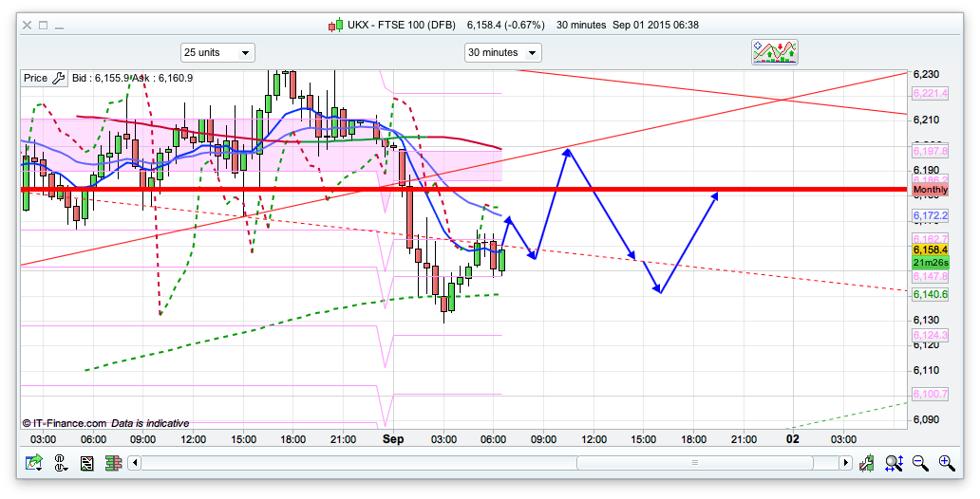Click the scrollbar left arrow
980x499 pixels.
click(x=135, y=463)
